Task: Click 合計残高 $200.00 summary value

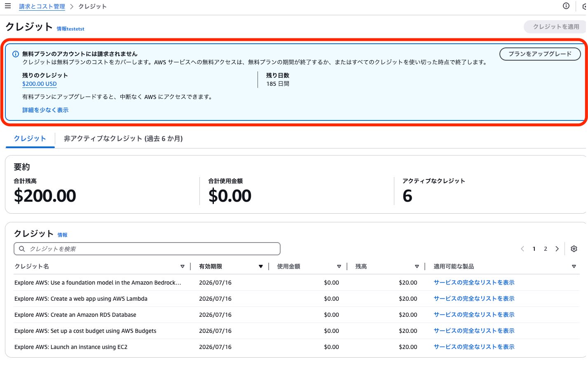Action: pyautogui.click(x=45, y=196)
